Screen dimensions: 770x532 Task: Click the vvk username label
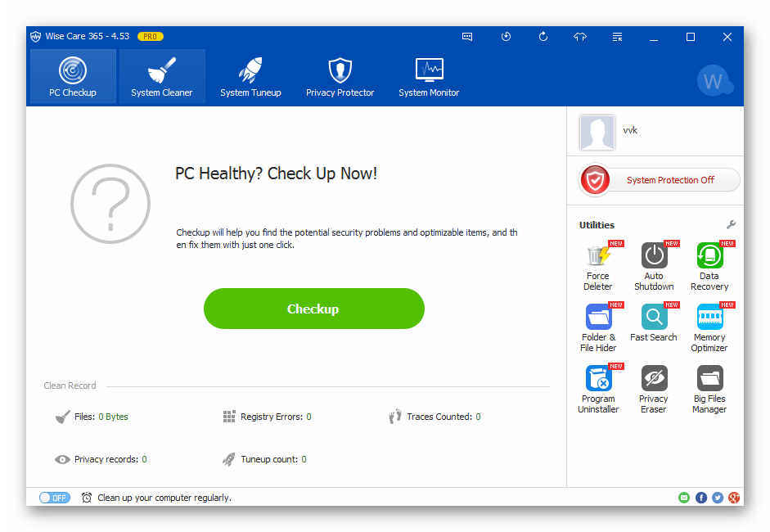click(630, 130)
